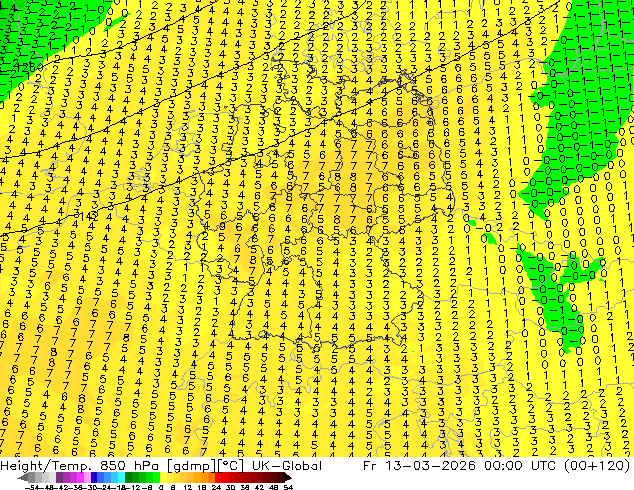Pick the purple section of the temperature legend
Image resolution: width=634 pixels, height=490 pixels.
pyautogui.click(x=66, y=478)
